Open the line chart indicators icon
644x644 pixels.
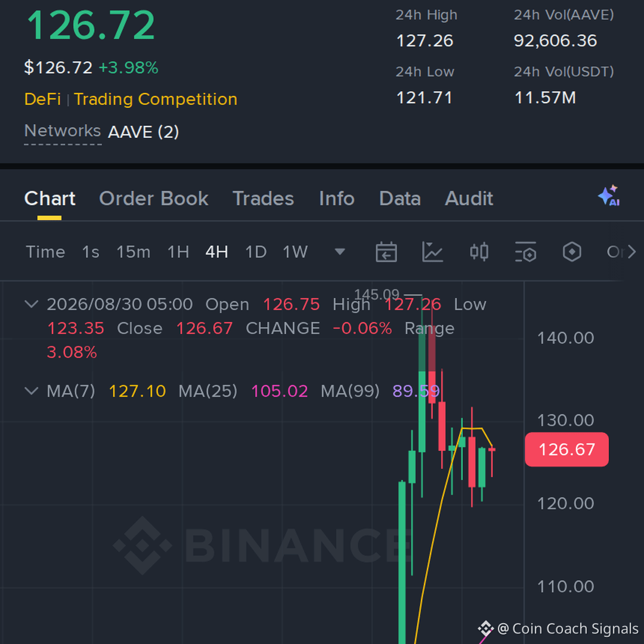click(x=432, y=252)
